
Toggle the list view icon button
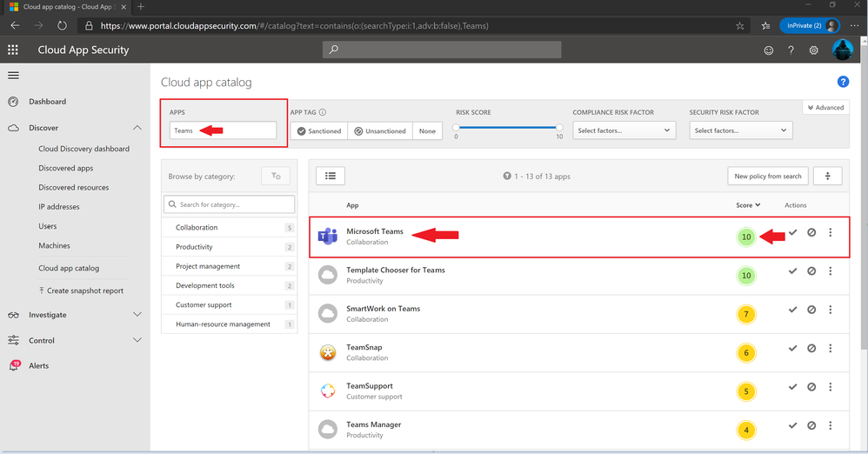coord(331,176)
